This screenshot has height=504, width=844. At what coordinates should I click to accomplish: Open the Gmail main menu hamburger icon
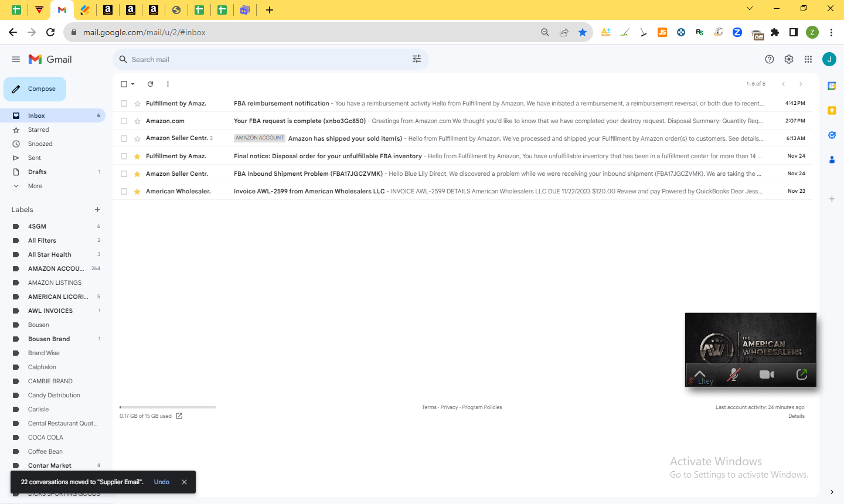click(x=16, y=59)
